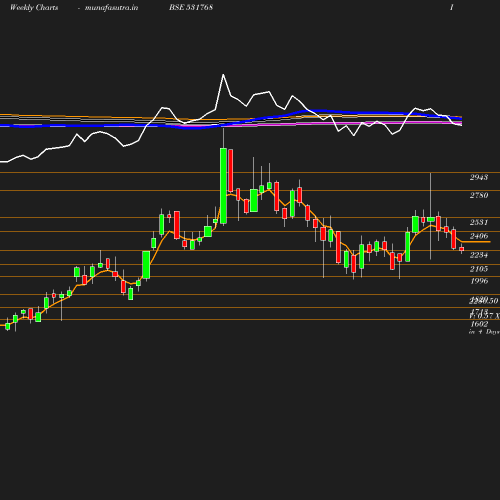Click the "BSE 531768" symbol label
This screenshot has width=500, height=500.
click(191, 7)
